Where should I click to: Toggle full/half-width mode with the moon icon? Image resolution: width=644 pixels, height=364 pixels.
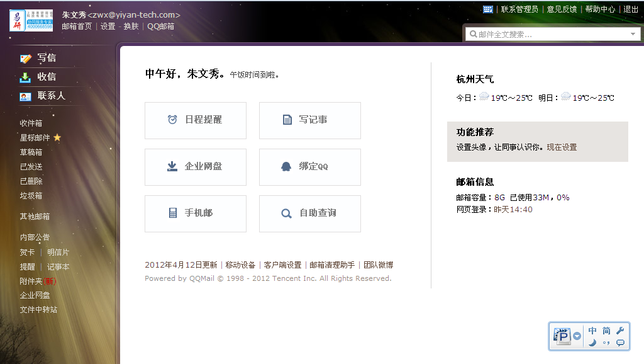point(592,343)
